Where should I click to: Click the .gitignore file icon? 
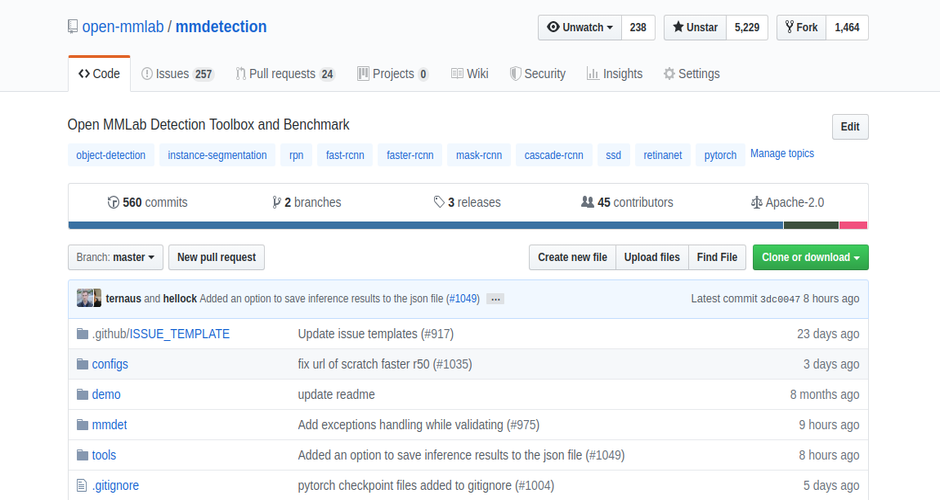click(x=82, y=485)
